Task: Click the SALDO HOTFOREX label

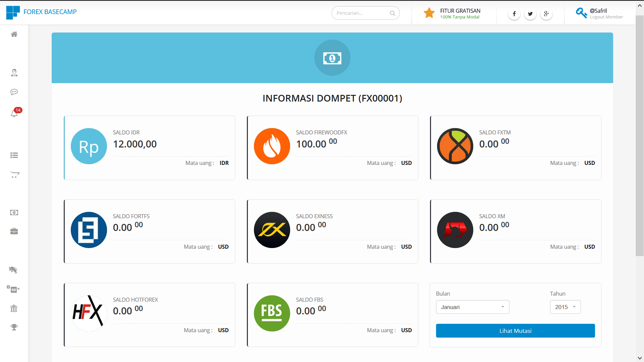Action: pos(135,300)
